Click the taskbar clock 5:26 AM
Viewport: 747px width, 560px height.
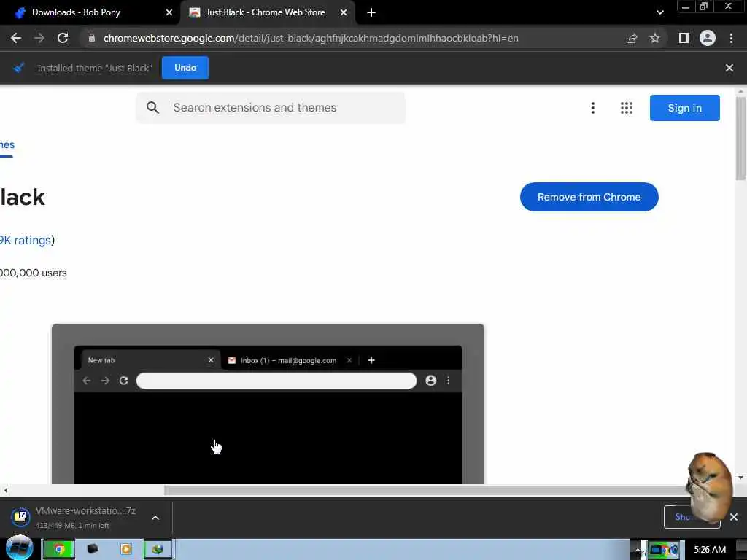coord(710,550)
